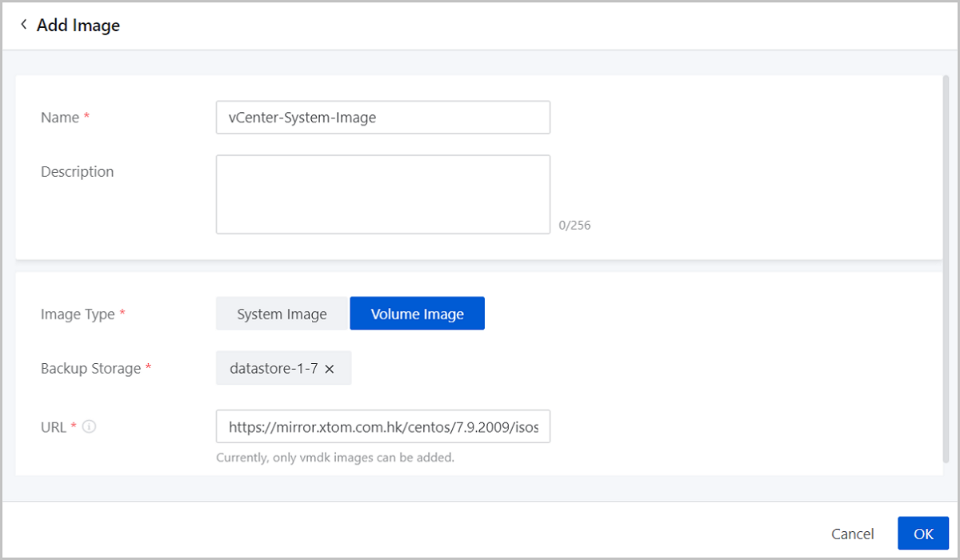The width and height of the screenshot is (960, 560).
Task: Focus the Description text area
Action: point(382,194)
